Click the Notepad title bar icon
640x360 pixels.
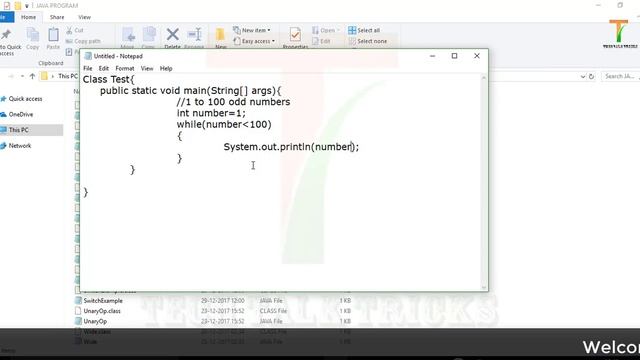click(88, 56)
